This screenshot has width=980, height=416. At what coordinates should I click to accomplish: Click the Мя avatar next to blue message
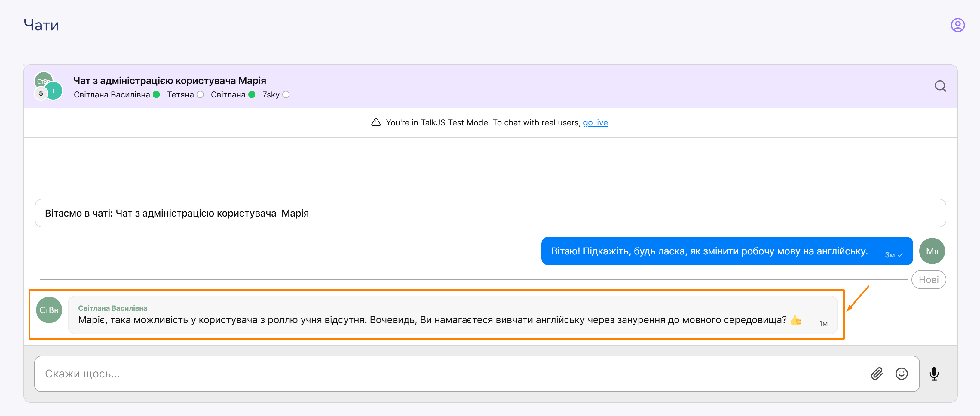click(932, 251)
